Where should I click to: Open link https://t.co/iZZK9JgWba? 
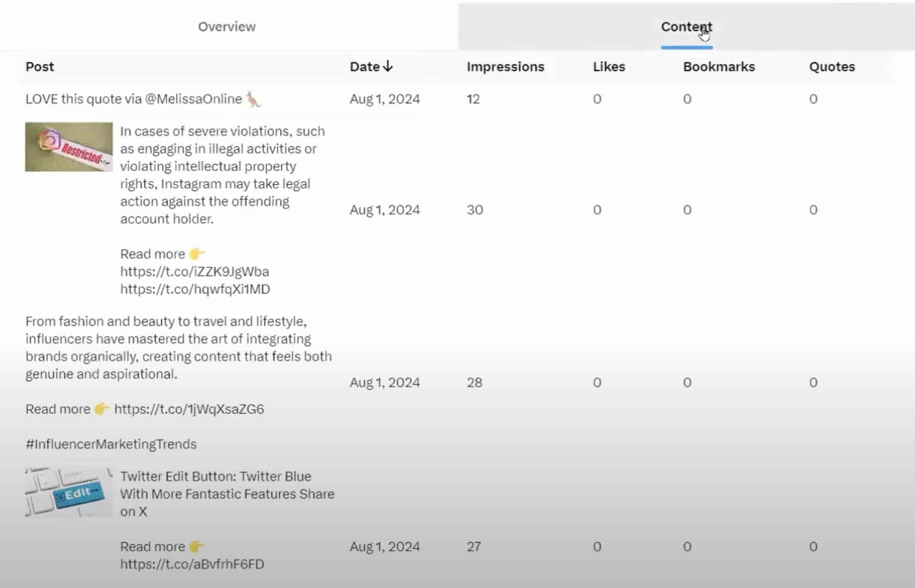click(195, 272)
